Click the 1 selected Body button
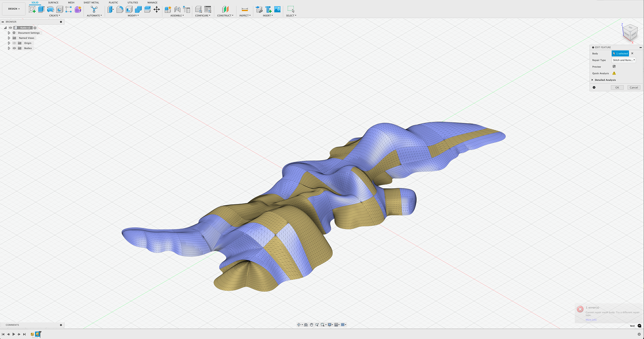This screenshot has width=644, height=339. [621, 53]
